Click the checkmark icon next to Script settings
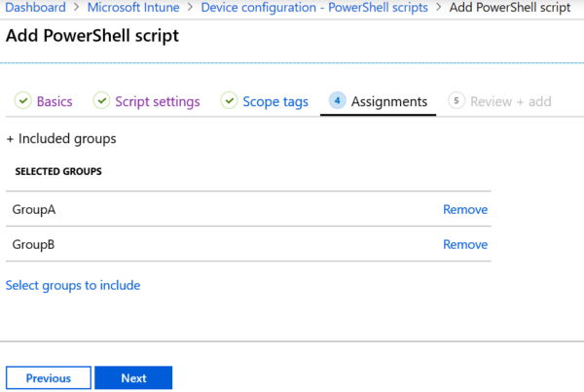Screen dimensions: 584x392 101,101
